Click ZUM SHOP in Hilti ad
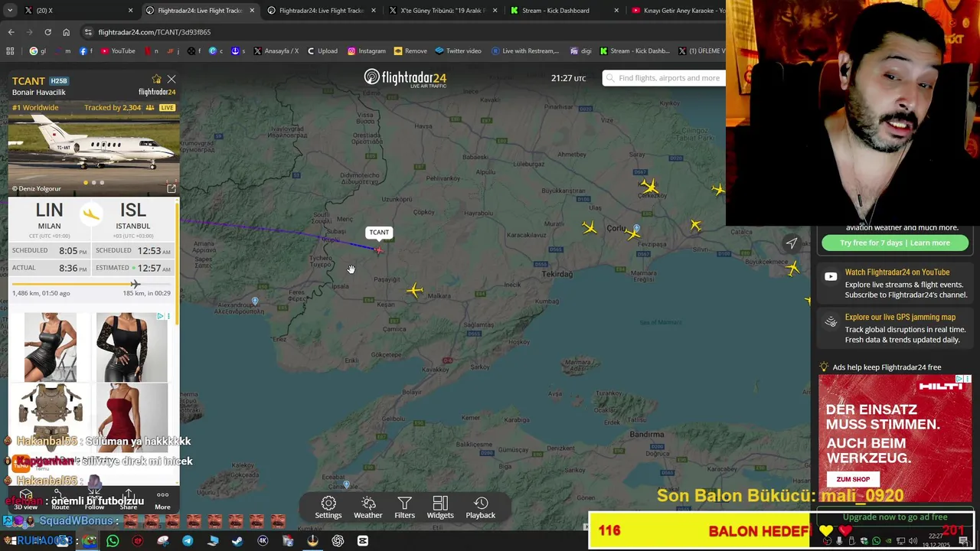Viewport: 980px width, 551px height. coord(853,479)
